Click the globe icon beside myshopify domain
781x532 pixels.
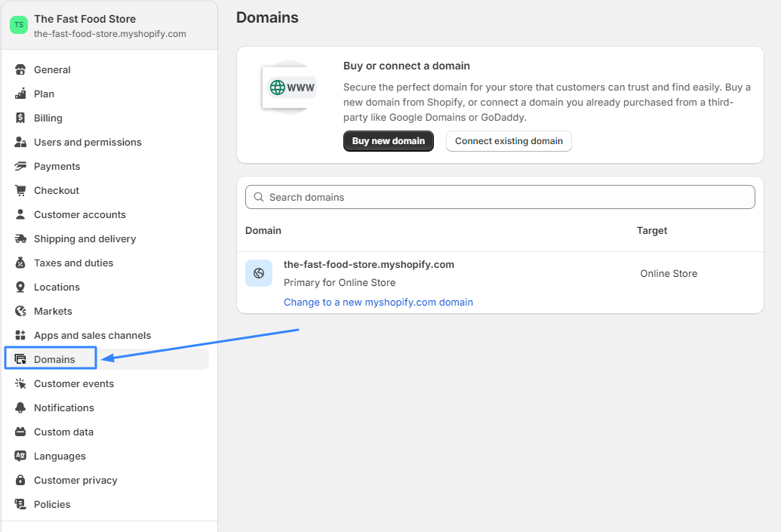tap(259, 273)
